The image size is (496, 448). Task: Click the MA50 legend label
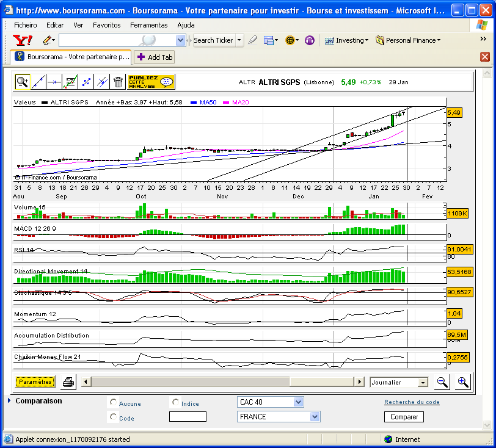208,102
